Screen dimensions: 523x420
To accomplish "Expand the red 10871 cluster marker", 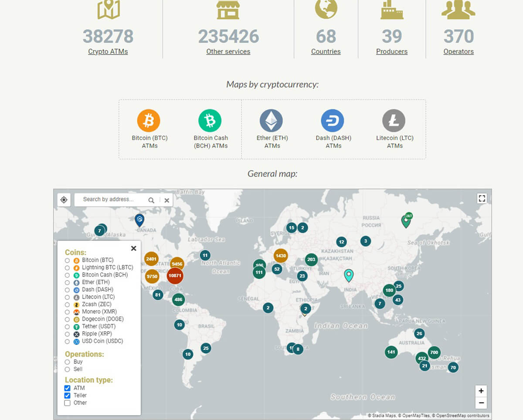I will [175, 276].
